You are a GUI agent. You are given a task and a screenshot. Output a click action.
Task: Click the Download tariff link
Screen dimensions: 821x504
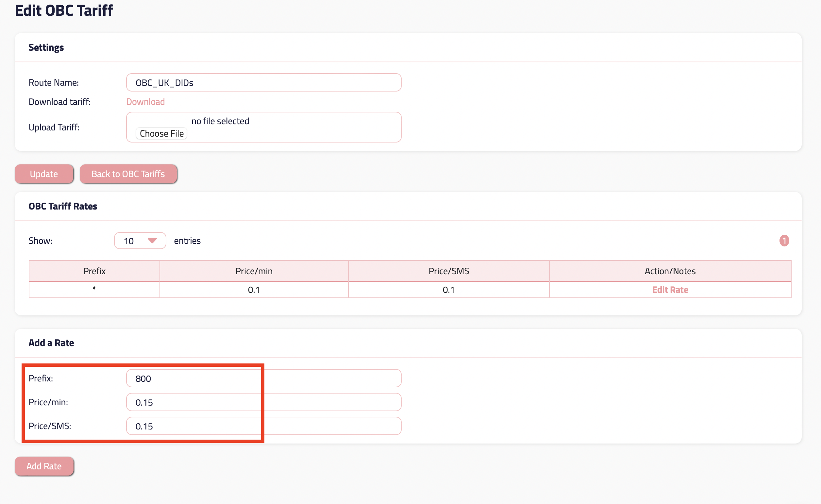(145, 102)
